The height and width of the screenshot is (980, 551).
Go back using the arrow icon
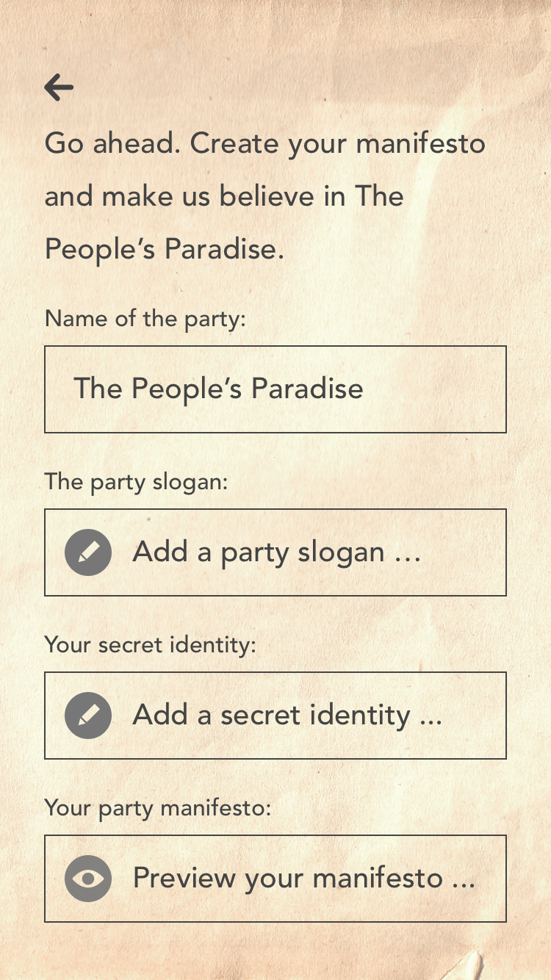pyautogui.click(x=59, y=88)
